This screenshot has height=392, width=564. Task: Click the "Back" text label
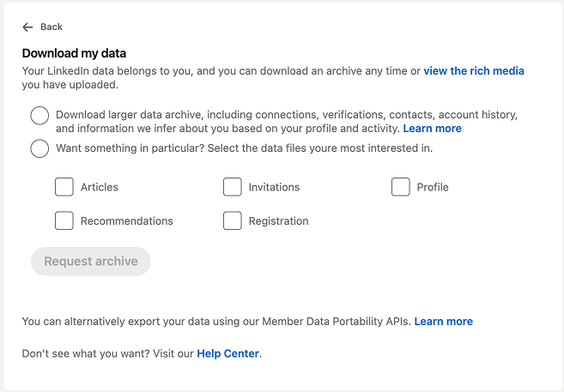point(52,27)
